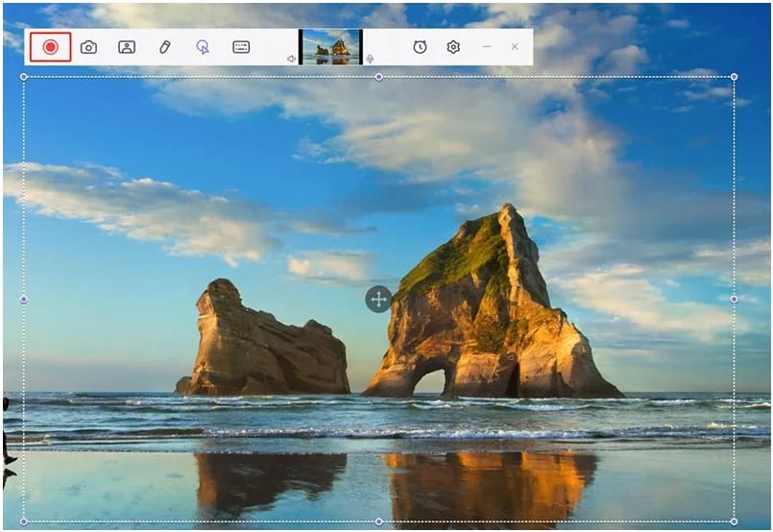Mute the system speaker audio

coord(291,59)
